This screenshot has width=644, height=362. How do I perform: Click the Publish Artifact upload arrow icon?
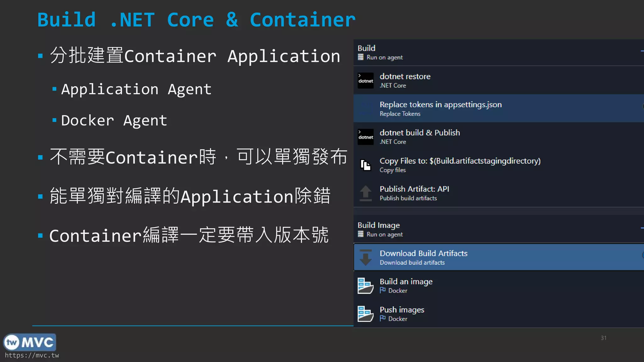tap(366, 193)
